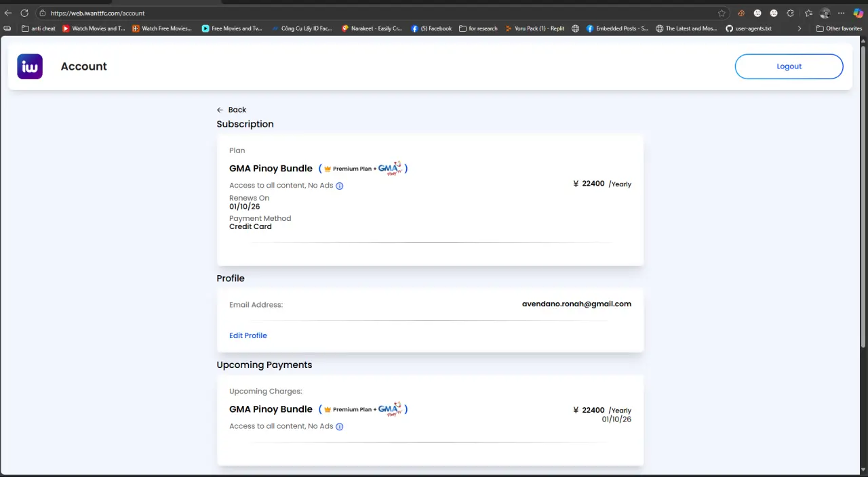The image size is (868, 477).
Task: Click the info icon in Upcoming Charges
Action: (x=340, y=427)
